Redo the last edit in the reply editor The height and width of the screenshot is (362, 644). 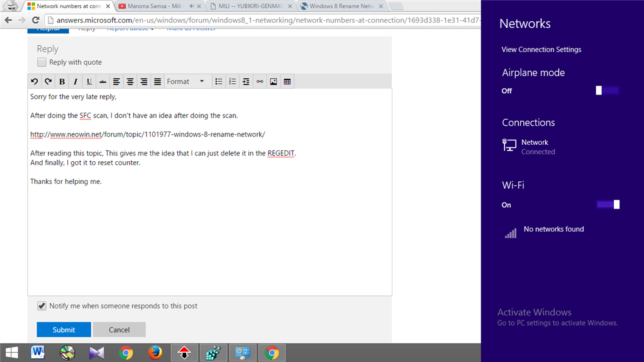pos(48,81)
